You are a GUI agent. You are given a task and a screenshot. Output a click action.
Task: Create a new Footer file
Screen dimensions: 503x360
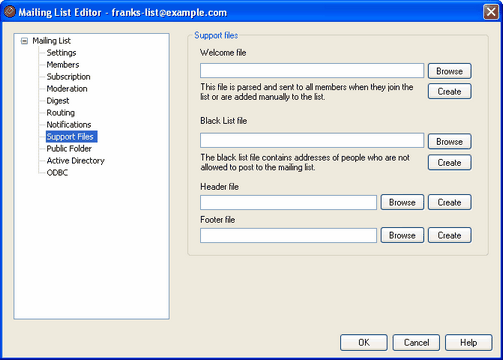point(449,235)
